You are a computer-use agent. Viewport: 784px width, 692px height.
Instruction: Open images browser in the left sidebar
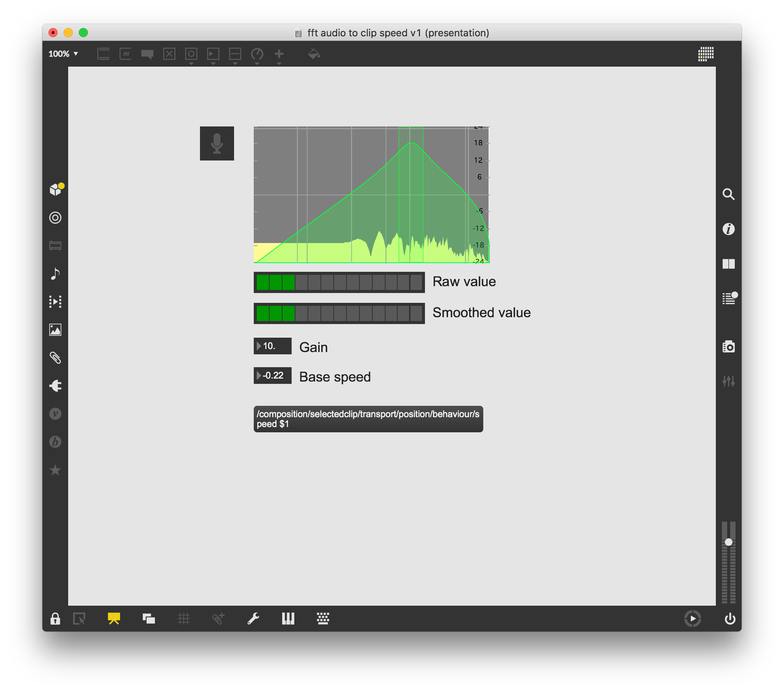click(55, 330)
